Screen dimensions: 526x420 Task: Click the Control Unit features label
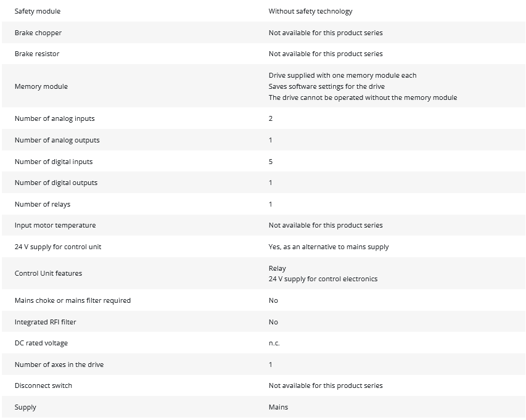pos(48,273)
